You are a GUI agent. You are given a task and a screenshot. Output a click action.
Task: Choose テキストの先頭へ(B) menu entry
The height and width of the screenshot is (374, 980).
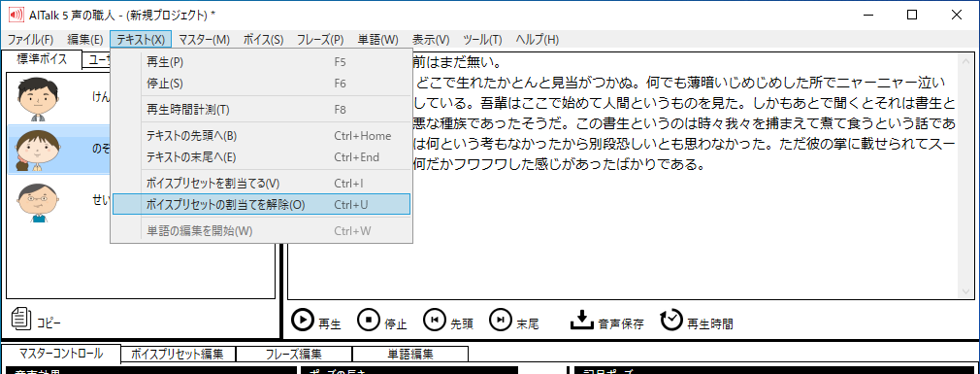click(x=261, y=136)
